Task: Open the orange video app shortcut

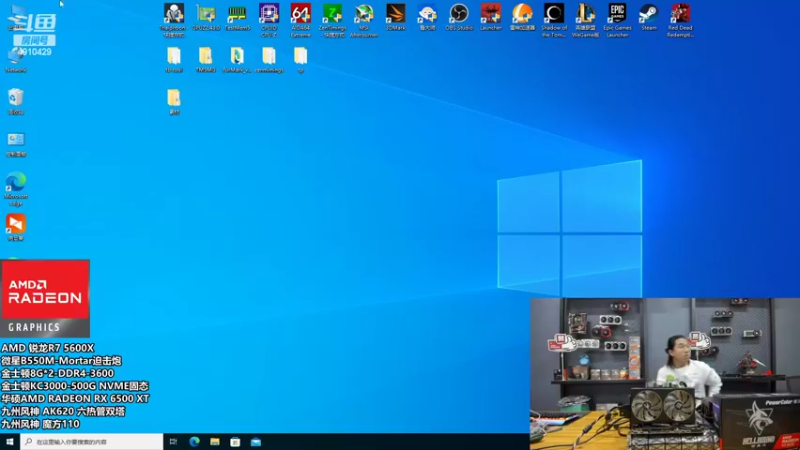Action: tap(15, 227)
